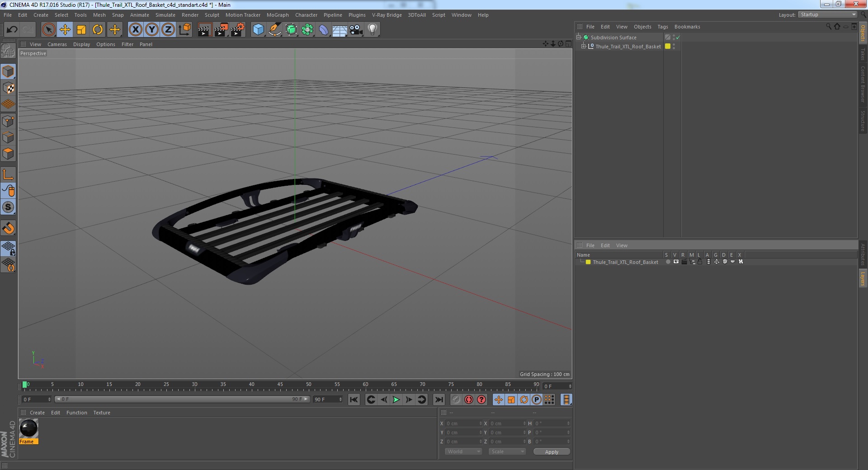Toggle the X-axis lock
The width and height of the screenshot is (868, 470).
(135, 30)
